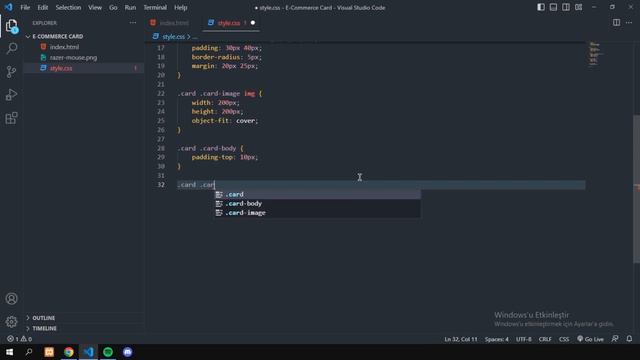Viewport: 640px width, 360px height.
Task: Open the Run menu
Action: coord(130,7)
